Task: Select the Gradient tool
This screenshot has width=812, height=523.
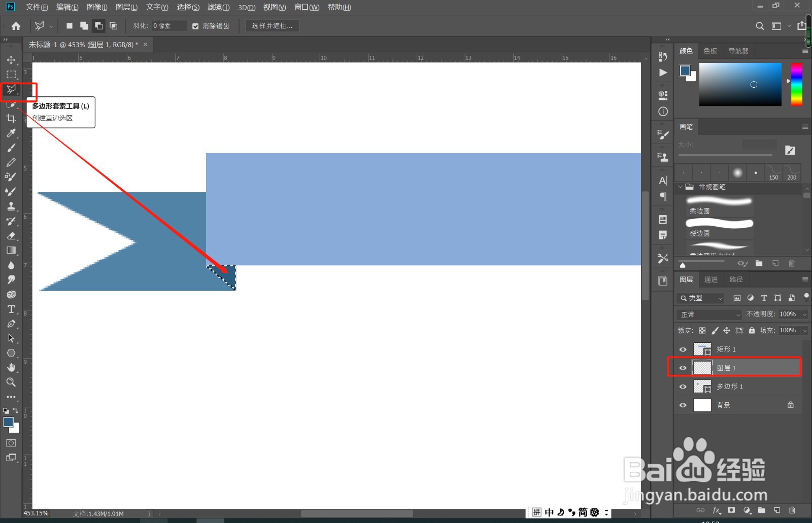Action: coord(11,250)
